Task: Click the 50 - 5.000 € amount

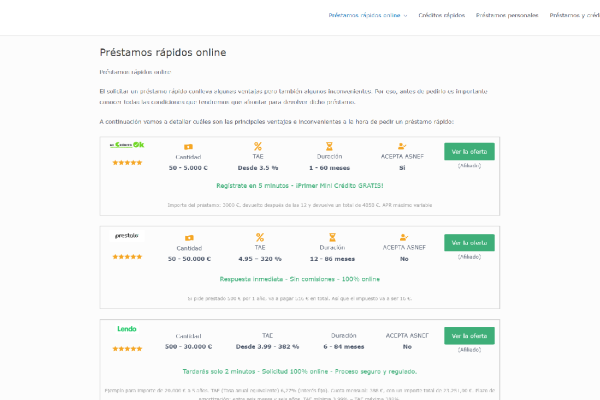Action: (188, 168)
